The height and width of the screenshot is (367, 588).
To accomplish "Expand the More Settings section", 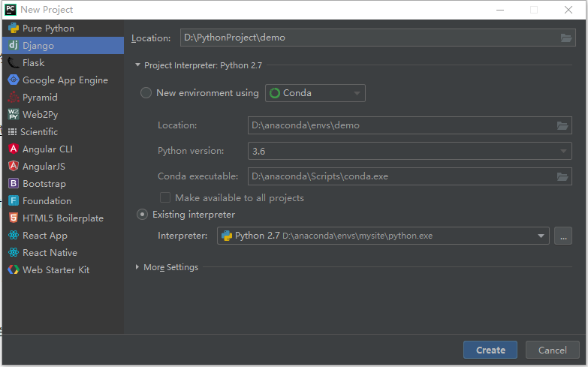I will pos(137,267).
